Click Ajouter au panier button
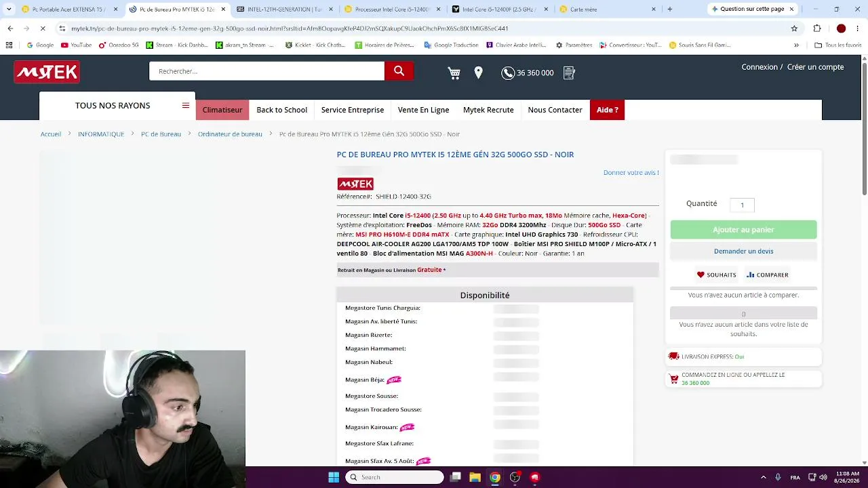The image size is (868, 488). click(x=743, y=230)
